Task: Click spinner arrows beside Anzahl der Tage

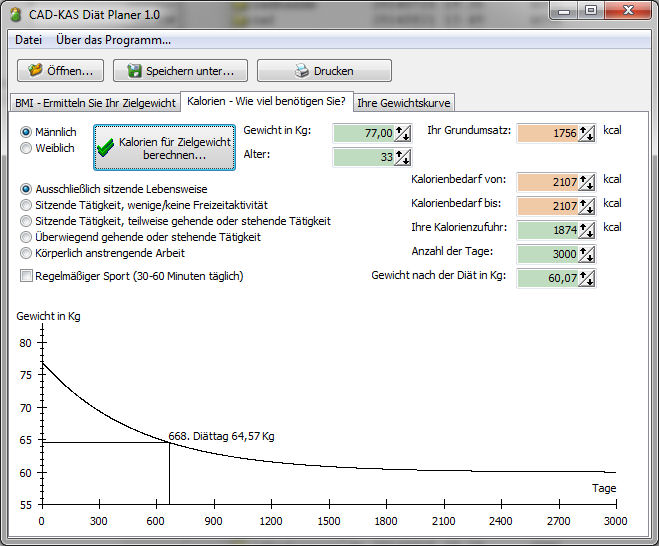Action: 586,254
